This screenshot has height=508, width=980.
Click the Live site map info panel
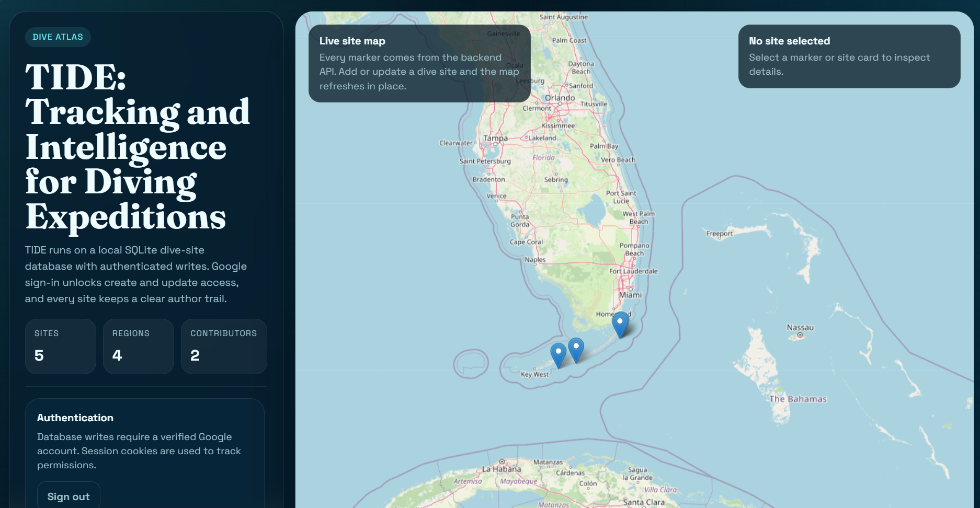419,63
